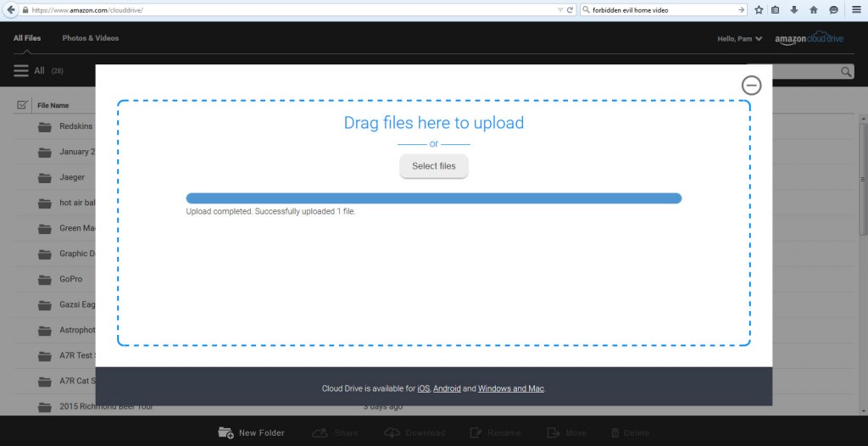Click the New Folder icon

coord(225,432)
